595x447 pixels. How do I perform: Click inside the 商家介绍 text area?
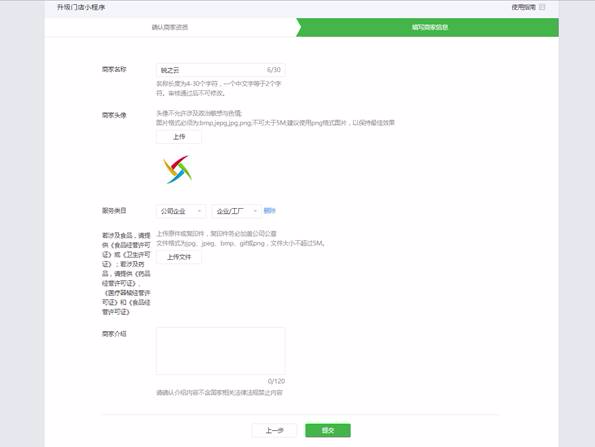click(x=220, y=351)
